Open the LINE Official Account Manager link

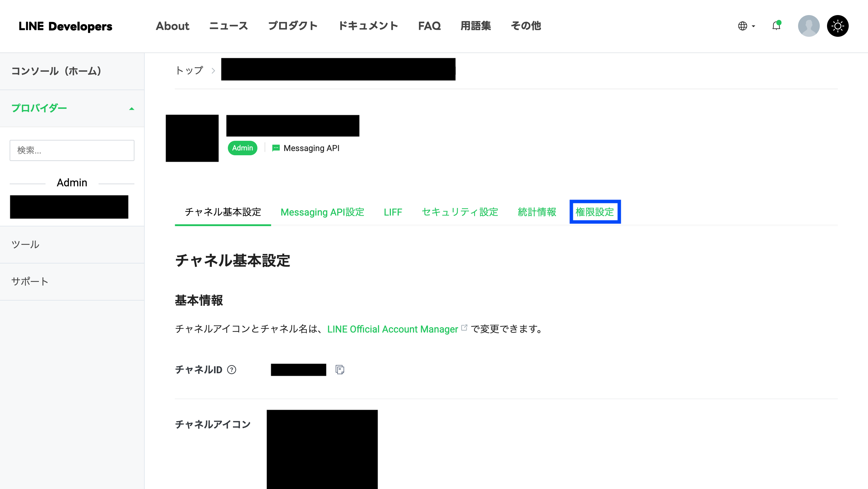[x=392, y=329]
